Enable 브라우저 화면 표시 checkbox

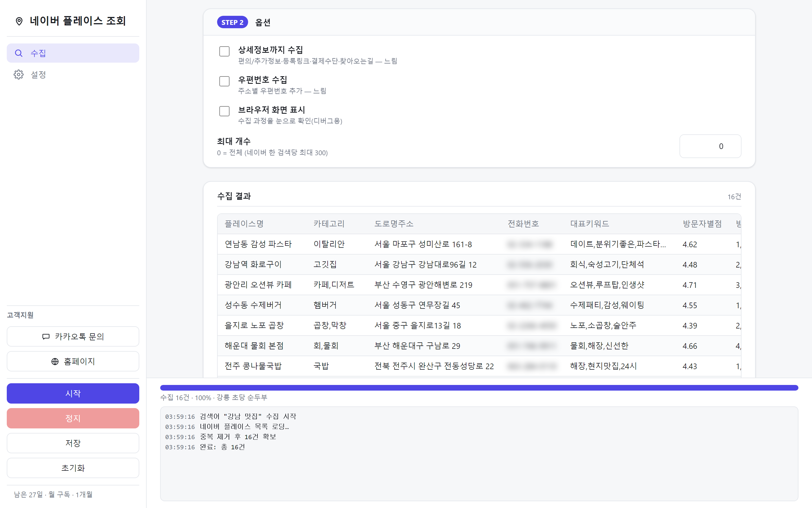[x=224, y=111]
